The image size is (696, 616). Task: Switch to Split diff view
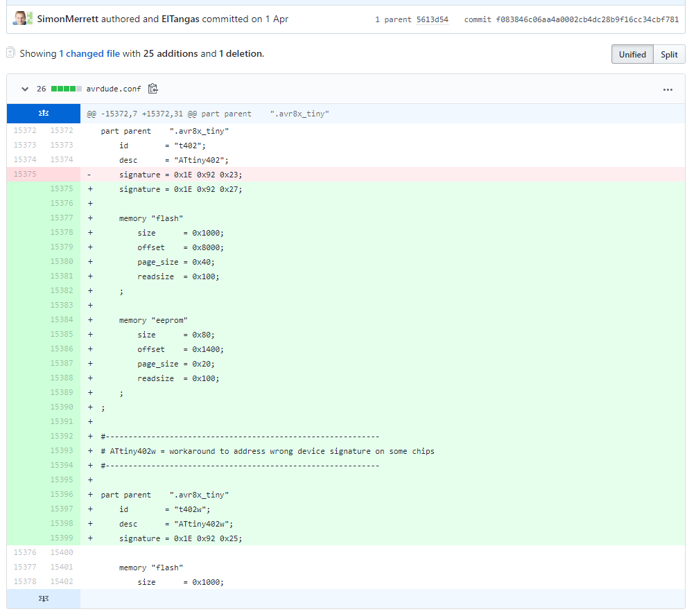point(669,55)
